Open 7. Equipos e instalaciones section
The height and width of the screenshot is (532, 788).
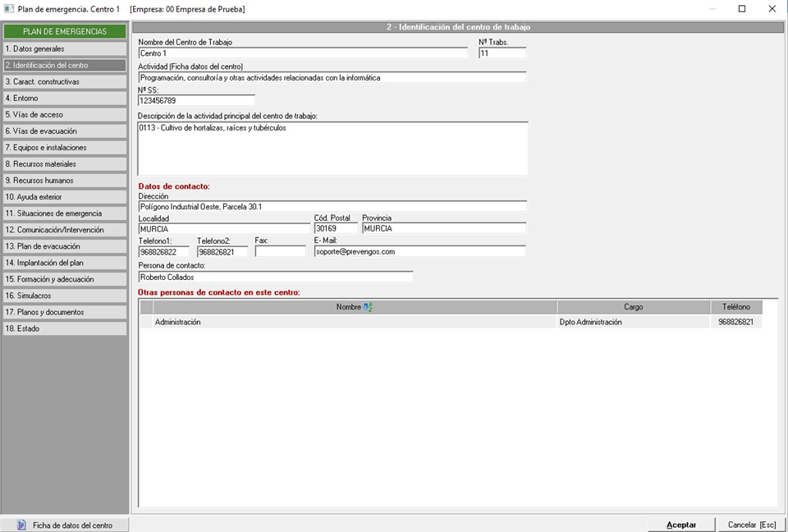tap(64, 148)
